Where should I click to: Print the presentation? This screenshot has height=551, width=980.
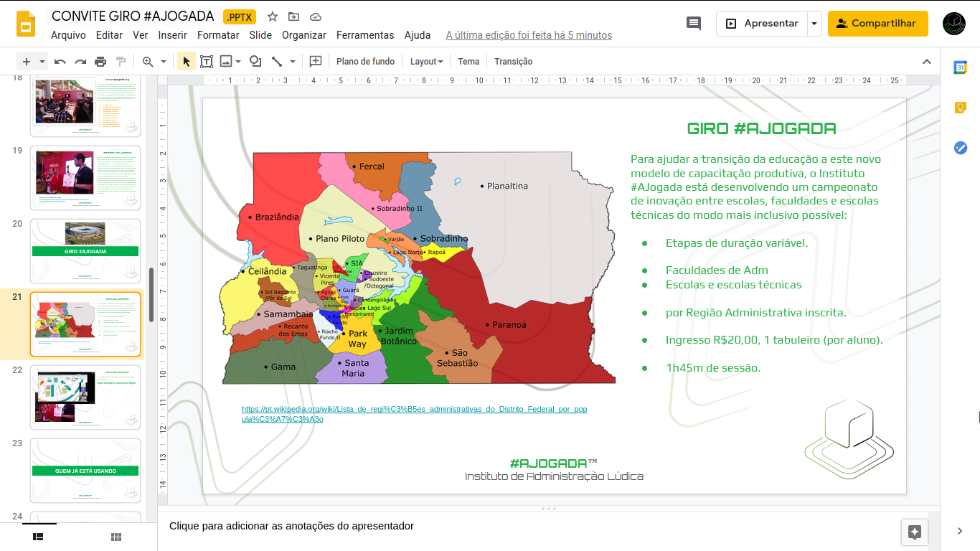[100, 62]
